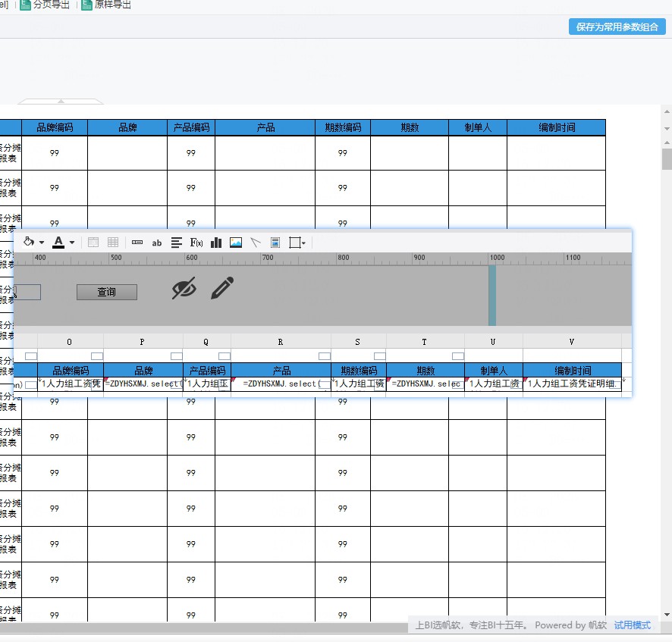Click the 品牌编码 column header in preview table
This screenshot has width=672, height=642.
(x=55, y=127)
